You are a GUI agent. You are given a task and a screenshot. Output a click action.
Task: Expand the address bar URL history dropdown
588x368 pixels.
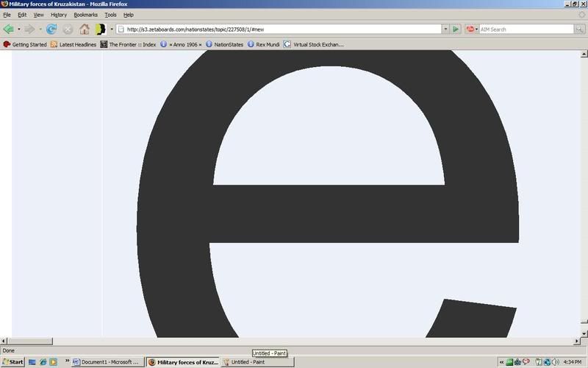point(445,29)
